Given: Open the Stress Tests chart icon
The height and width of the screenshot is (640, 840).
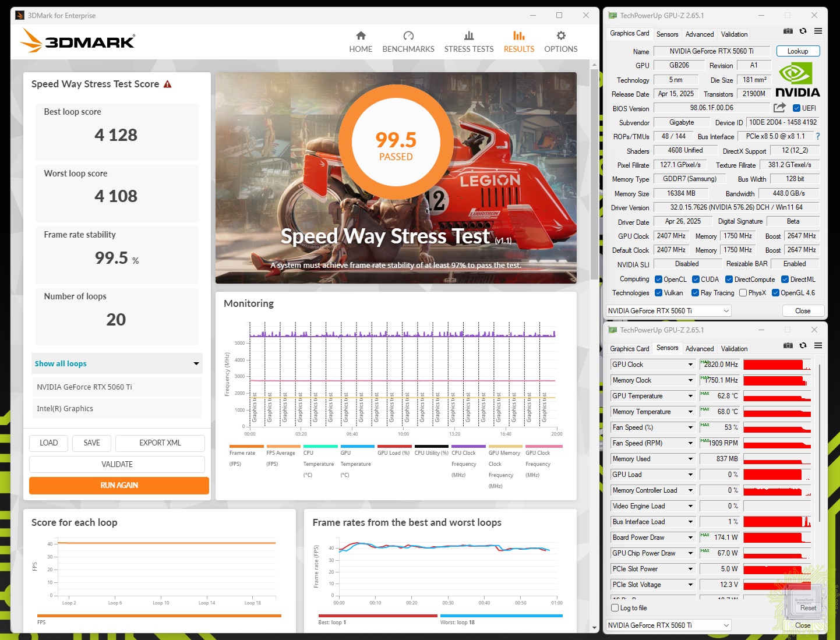Looking at the screenshot, I should click(x=469, y=36).
